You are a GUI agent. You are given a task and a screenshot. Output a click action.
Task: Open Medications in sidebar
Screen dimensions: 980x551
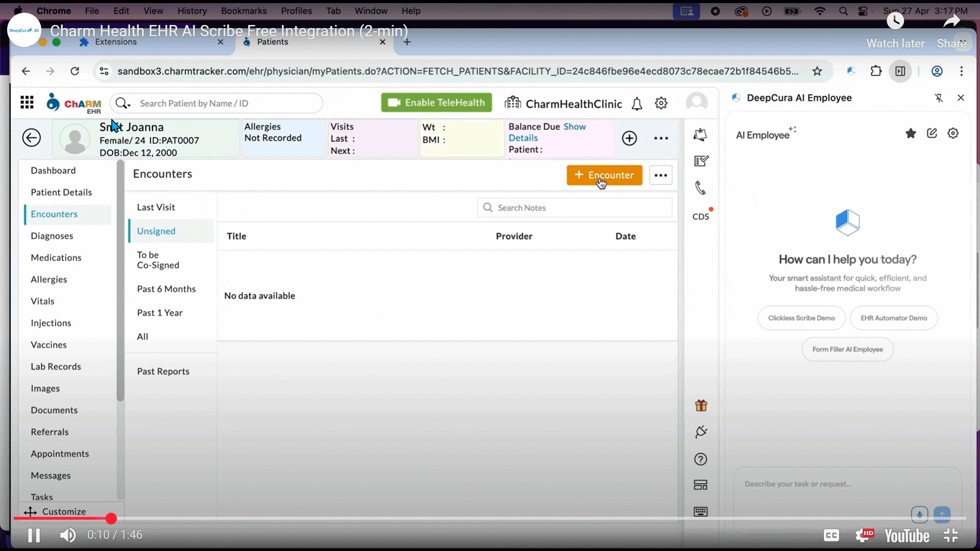click(x=56, y=258)
